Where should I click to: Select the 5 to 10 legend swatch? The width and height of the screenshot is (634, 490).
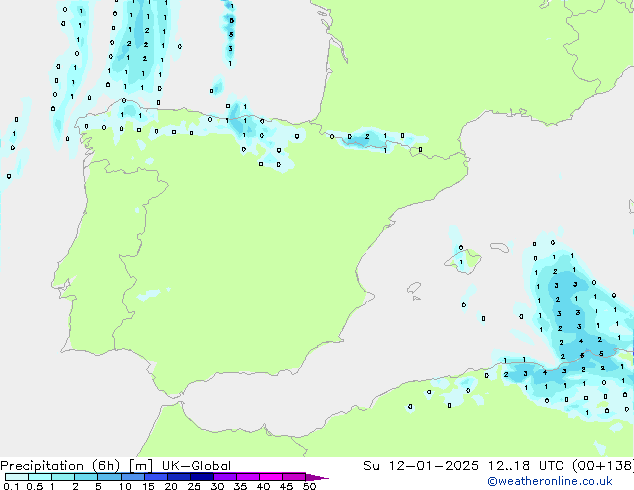[110, 477]
